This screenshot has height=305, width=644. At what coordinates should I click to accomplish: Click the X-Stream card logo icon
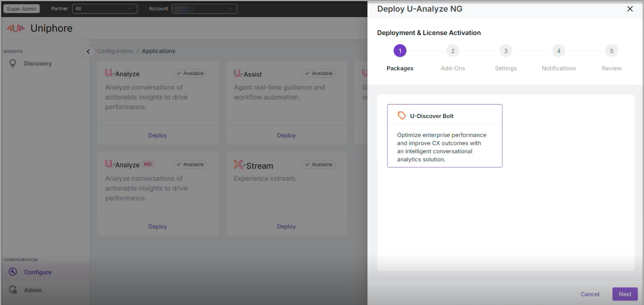point(238,164)
